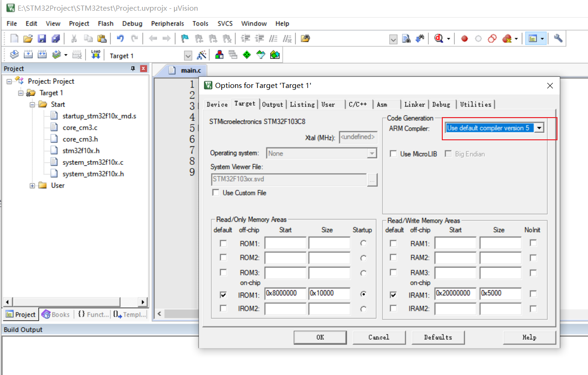Check the RAM1 default checkbox

(x=393, y=243)
